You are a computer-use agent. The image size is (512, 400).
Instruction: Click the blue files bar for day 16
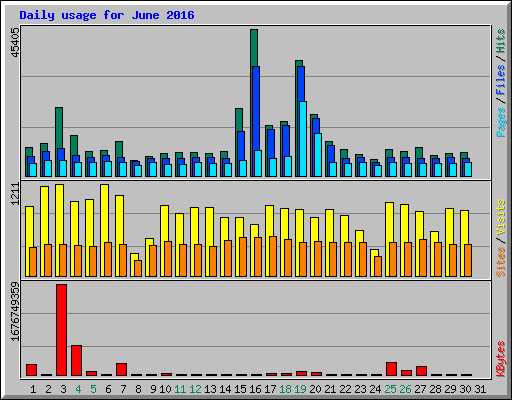(256, 108)
